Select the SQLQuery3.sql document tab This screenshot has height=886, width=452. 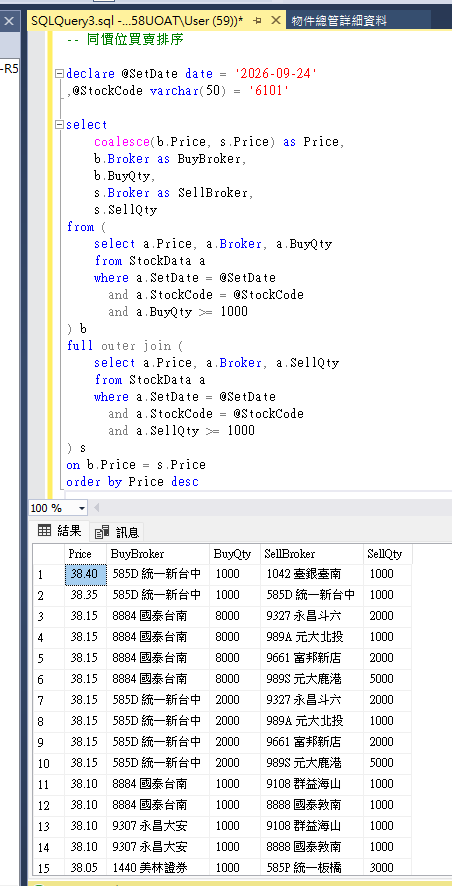[x=137, y=21]
